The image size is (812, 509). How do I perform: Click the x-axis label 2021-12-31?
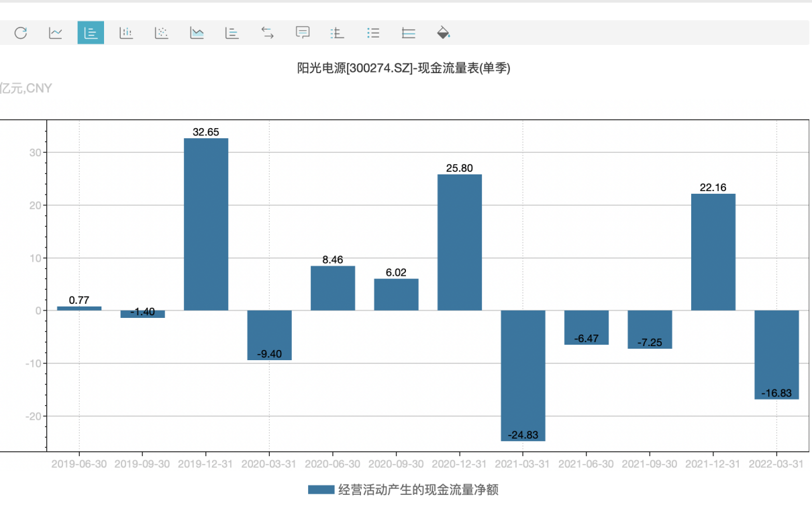click(713, 464)
